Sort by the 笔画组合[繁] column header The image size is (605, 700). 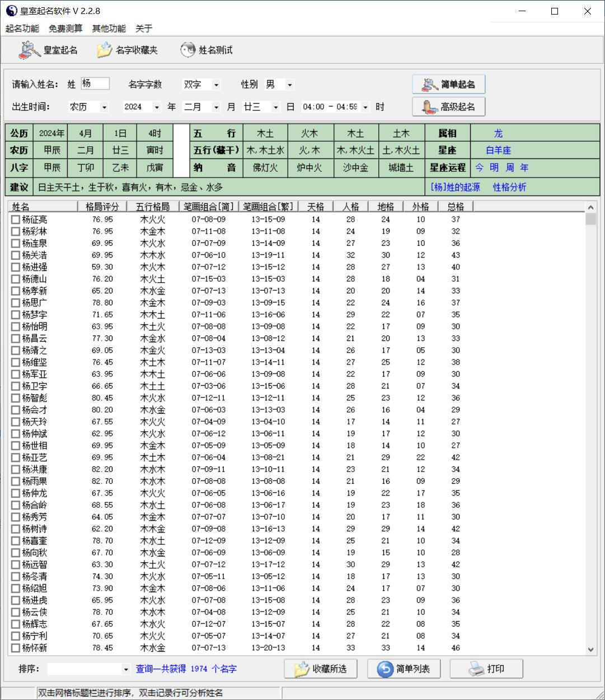click(268, 207)
